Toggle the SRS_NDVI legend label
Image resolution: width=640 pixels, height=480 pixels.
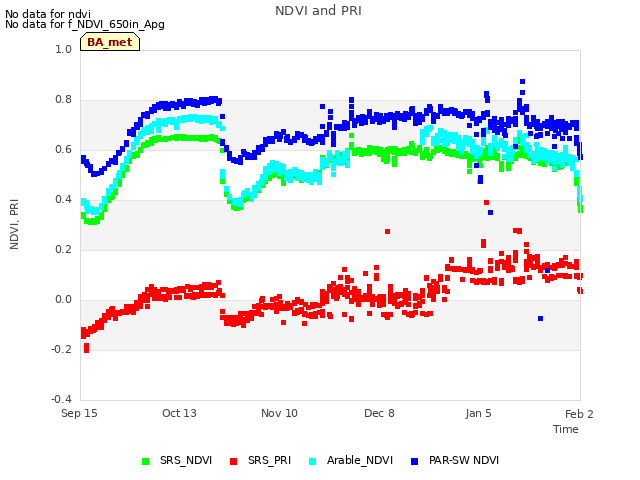click(186, 460)
